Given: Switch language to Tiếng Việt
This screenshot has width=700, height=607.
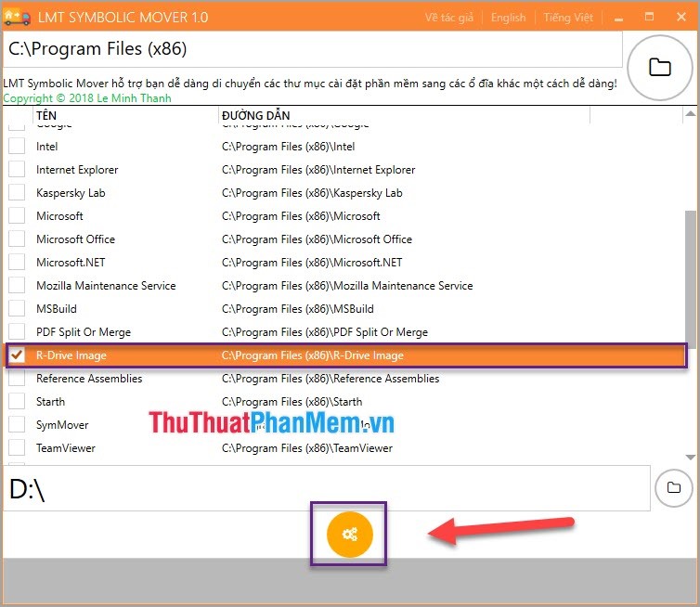Looking at the screenshot, I should [568, 18].
